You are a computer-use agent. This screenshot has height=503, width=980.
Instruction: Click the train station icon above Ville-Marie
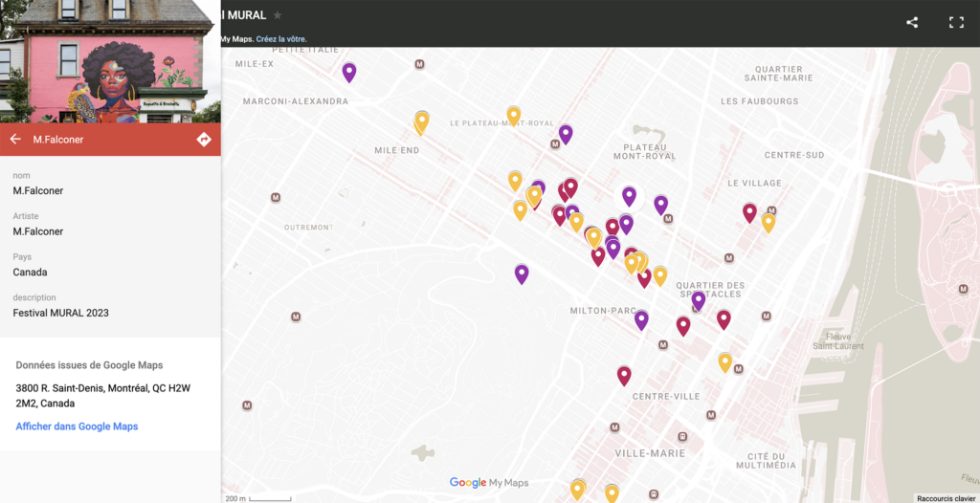(683, 436)
